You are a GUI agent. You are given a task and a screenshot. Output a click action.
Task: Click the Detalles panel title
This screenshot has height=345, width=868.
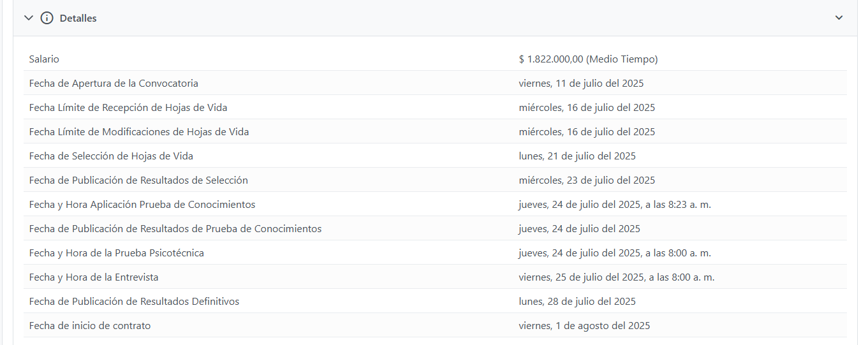pyautogui.click(x=78, y=18)
